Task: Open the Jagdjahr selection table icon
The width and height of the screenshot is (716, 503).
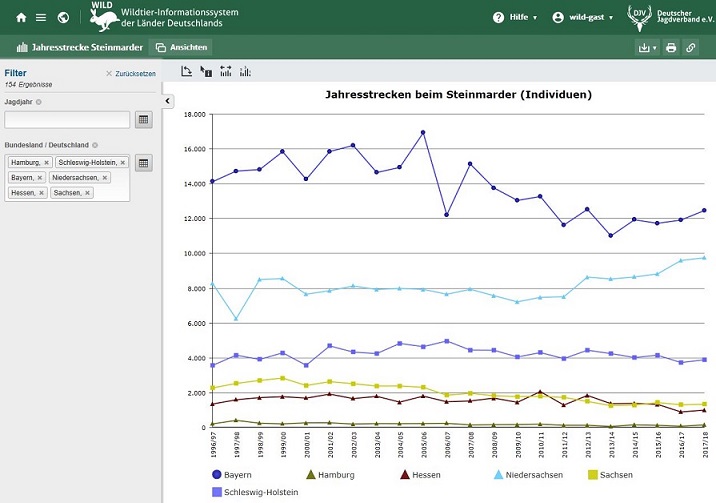Action: [143, 120]
